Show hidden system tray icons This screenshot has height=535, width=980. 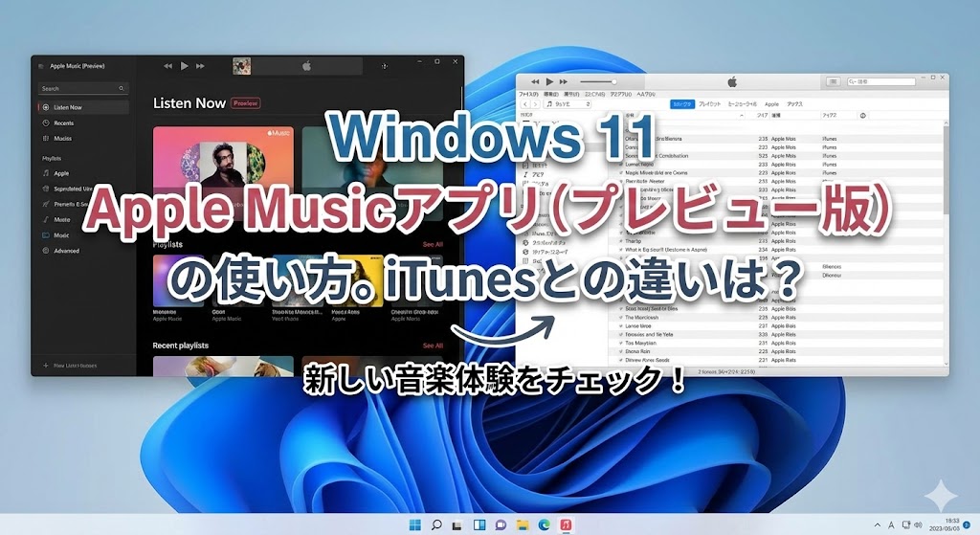point(878,525)
